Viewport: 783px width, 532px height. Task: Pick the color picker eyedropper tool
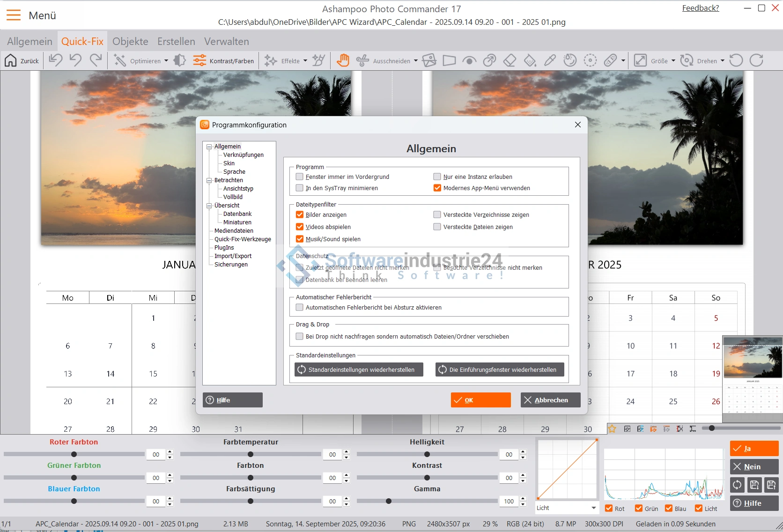[550, 60]
